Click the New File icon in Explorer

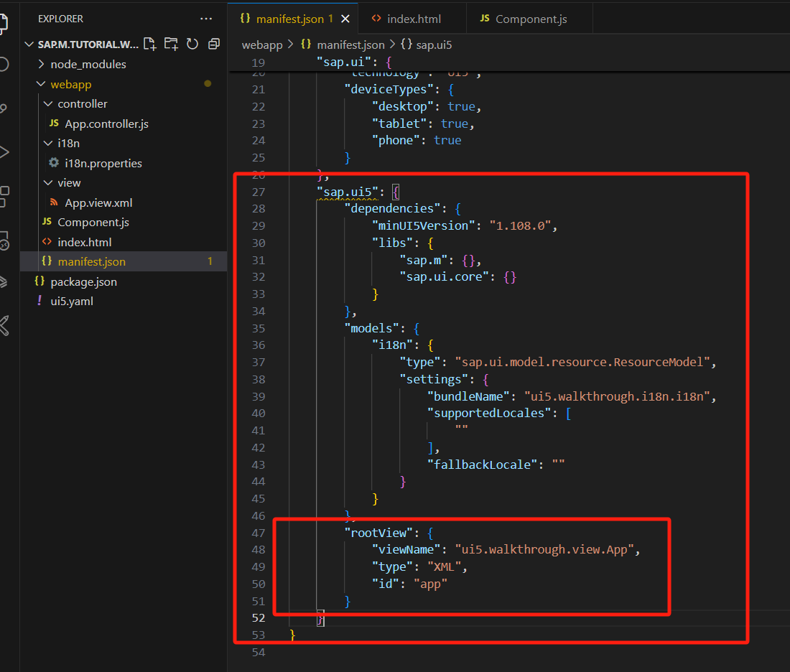pyautogui.click(x=150, y=44)
